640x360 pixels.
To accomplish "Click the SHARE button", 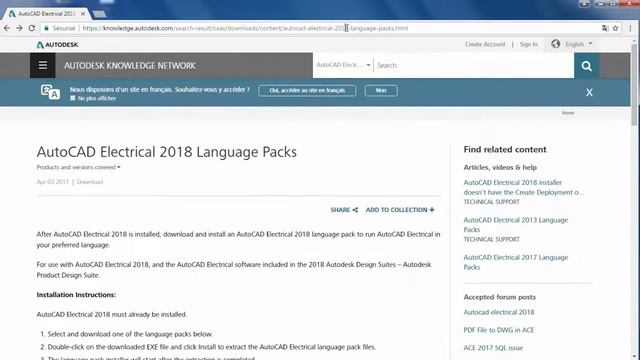I will click(x=344, y=210).
